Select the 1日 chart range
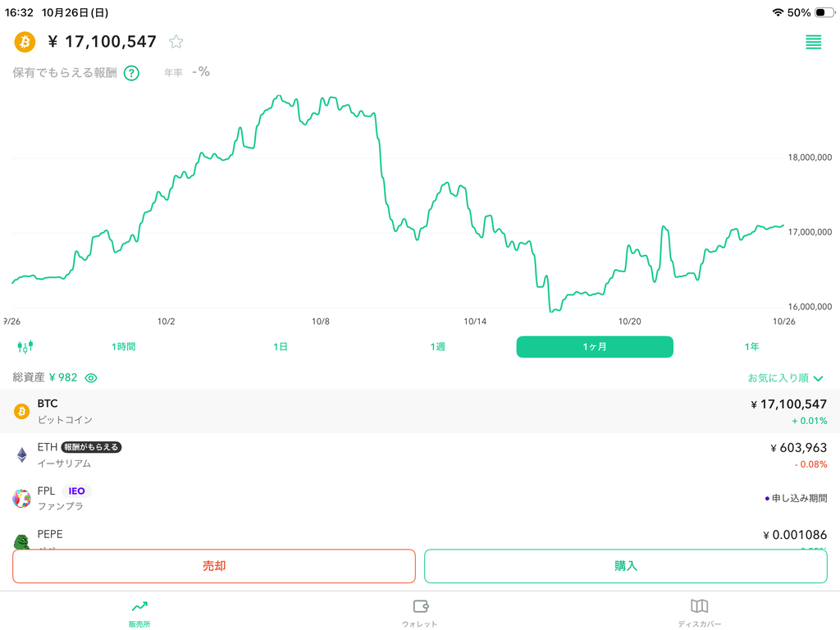Viewport: 840px width, 630px height. tap(281, 347)
